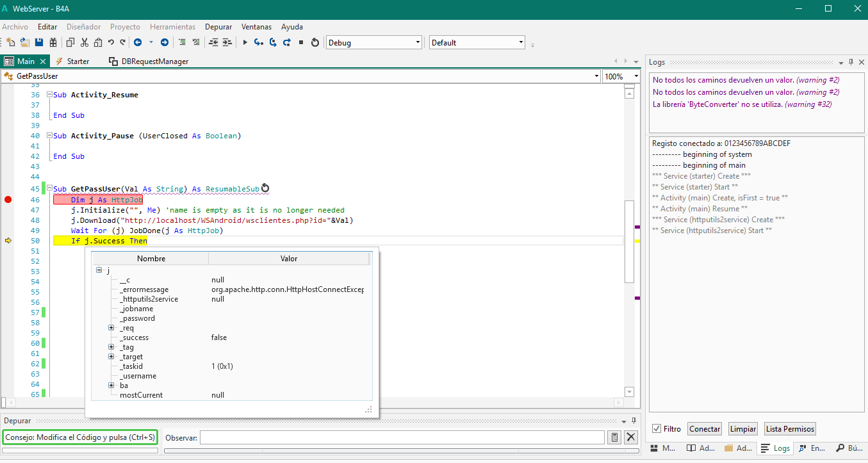This screenshot has width=868, height=463.
Task: Toggle the breakpoint on line 46
Action: click(x=8, y=200)
